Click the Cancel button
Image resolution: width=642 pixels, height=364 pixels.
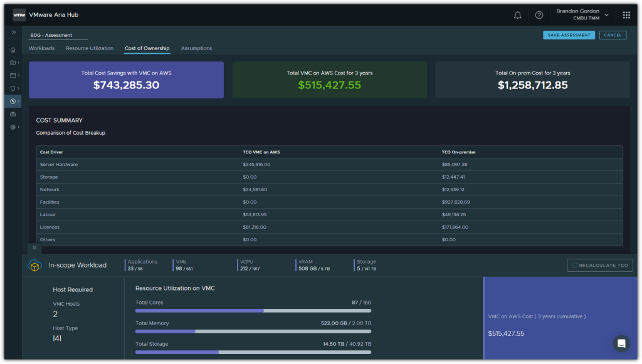coord(613,35)
